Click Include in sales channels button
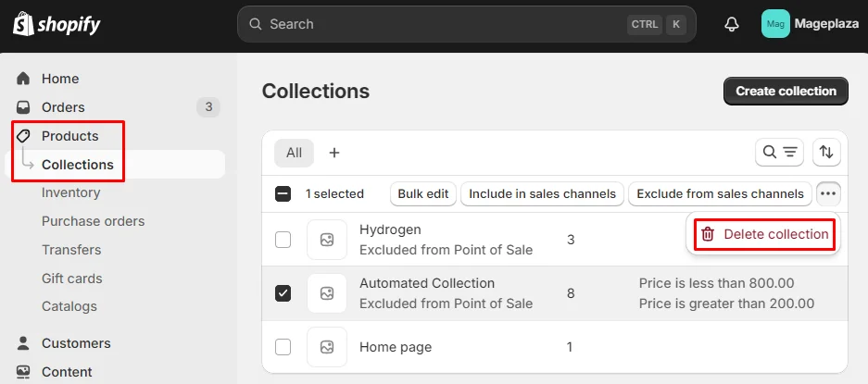Viewport: 868px width, 384px height. 542,193
